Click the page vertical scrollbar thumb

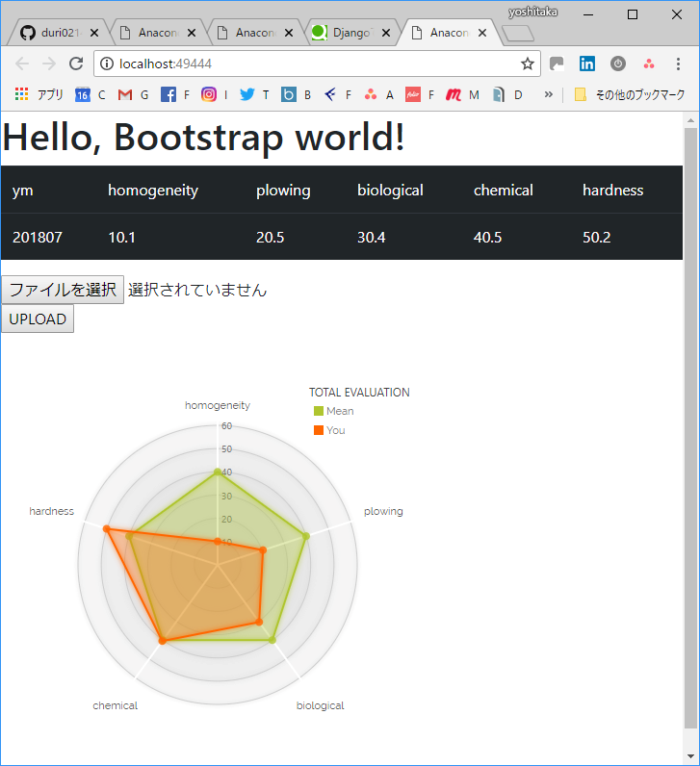tap(690, 427)
